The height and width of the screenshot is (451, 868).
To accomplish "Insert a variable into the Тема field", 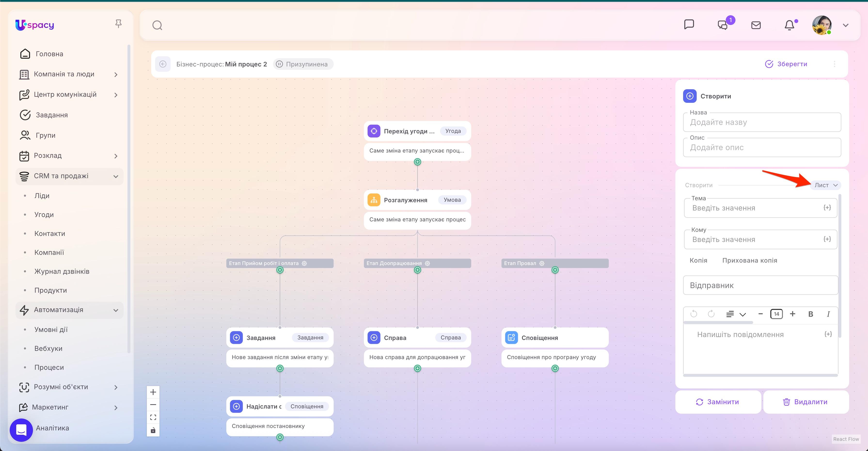I will click(x=828, y=208).
